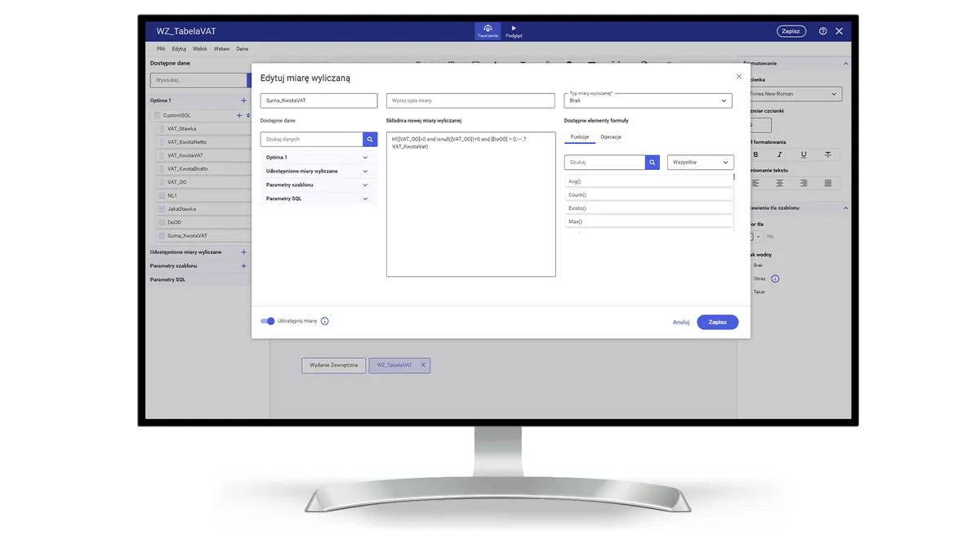Select Brak watermark option
The image size is (980, 549).
click(758, 266)
